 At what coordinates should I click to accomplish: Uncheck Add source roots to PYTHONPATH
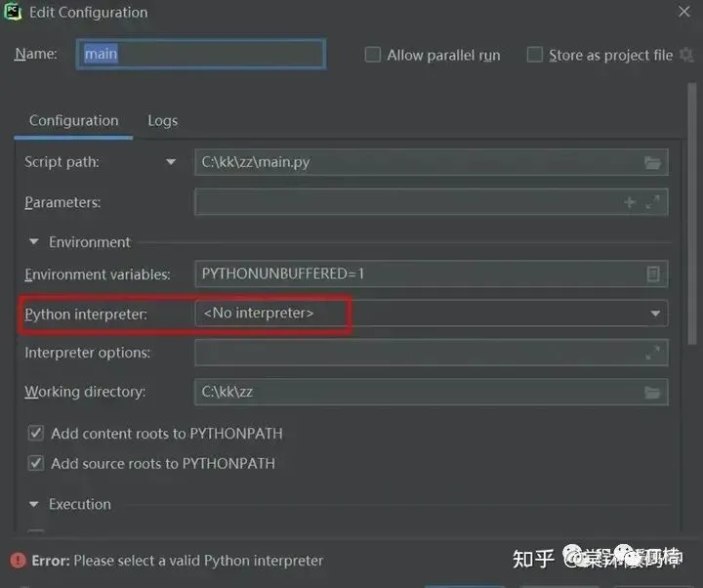pyautogui.click(x=36, y=463)
